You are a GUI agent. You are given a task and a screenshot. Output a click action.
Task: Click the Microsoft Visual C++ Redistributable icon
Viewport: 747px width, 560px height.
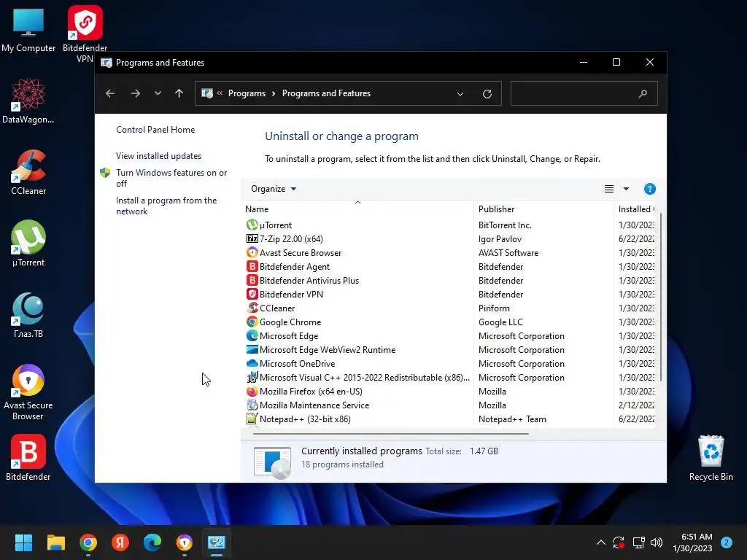point(252,377)
